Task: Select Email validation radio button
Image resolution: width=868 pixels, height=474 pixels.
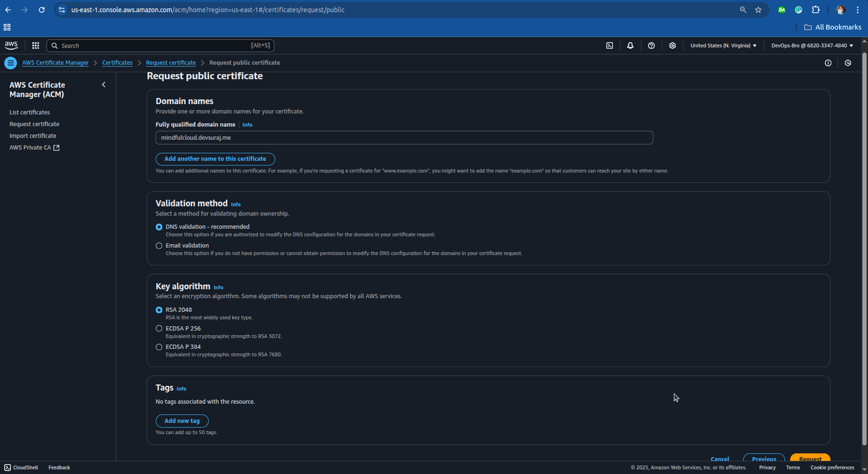Action: click(x=159, y=246)
